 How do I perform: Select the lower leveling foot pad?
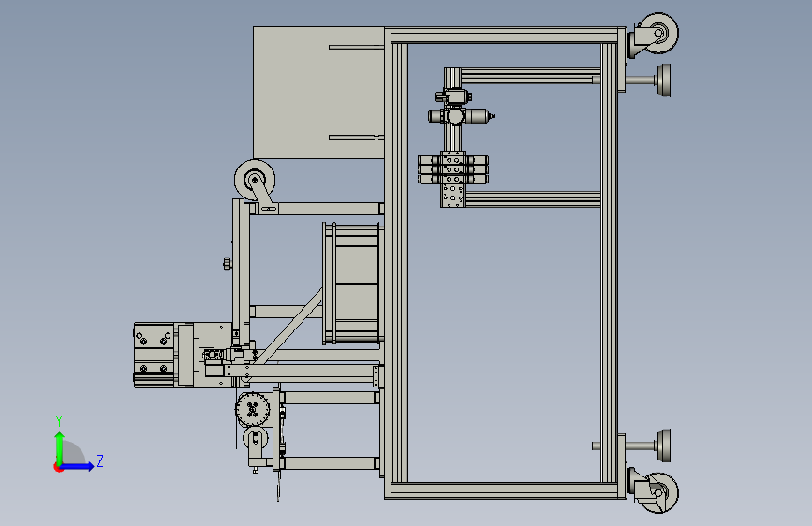click(664, 446)
